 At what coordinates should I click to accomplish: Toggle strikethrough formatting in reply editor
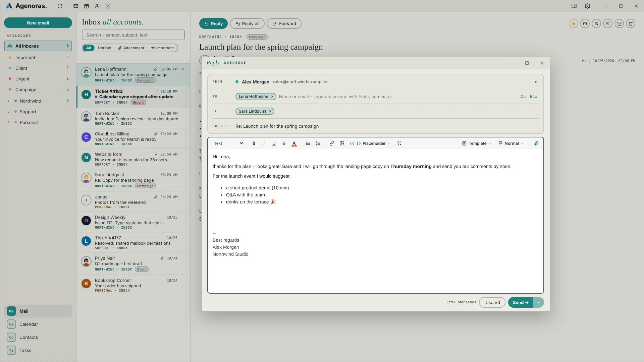[284, 143]
